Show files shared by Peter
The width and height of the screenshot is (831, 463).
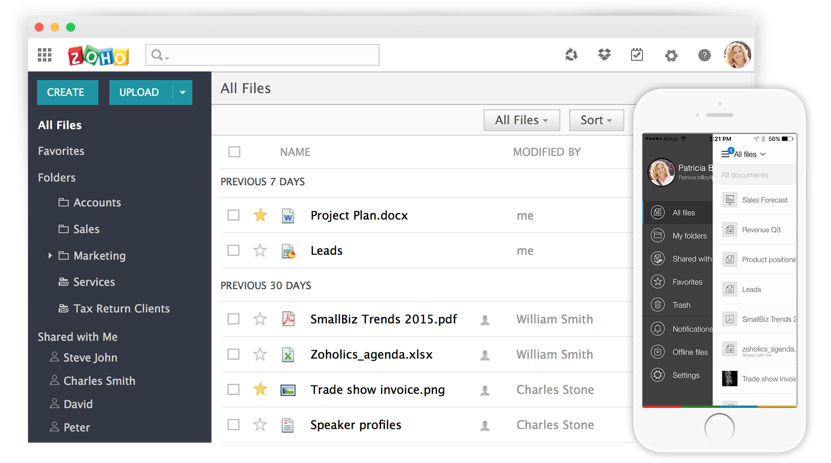point(69,428)
